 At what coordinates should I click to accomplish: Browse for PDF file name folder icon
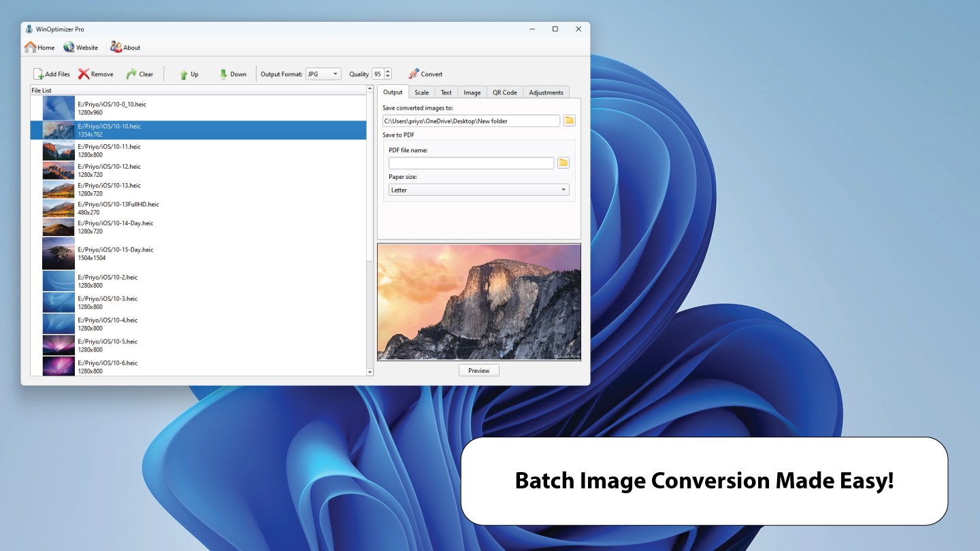point(563,163)
